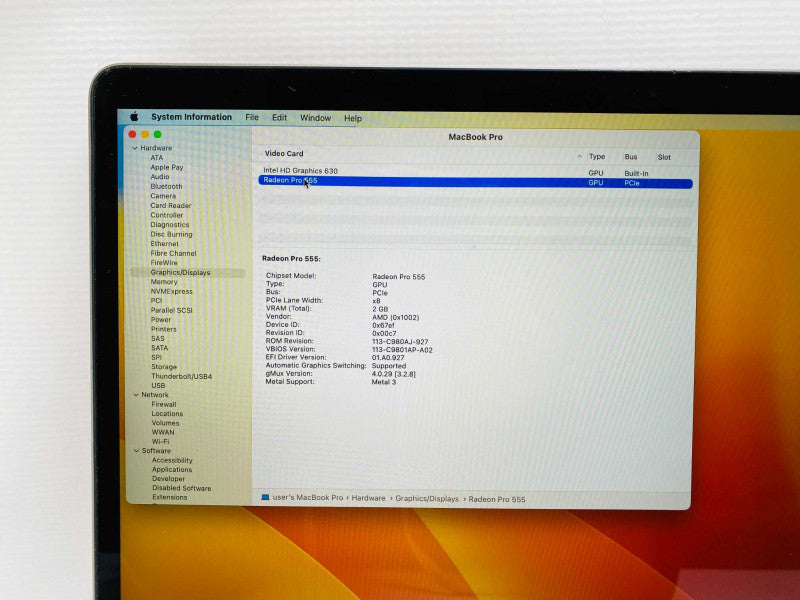Screen dimensions: 800x600
Task: Select USB in the sidebar
Action: [158, 386]
